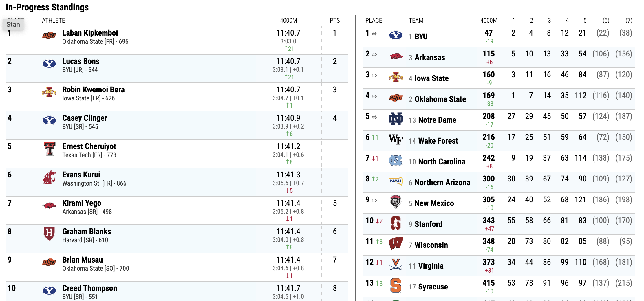The height and width of the screenshot is (301, 644).
Task: Click Harvard logo next to Graham Blanks
Action: tap(49, 233)
